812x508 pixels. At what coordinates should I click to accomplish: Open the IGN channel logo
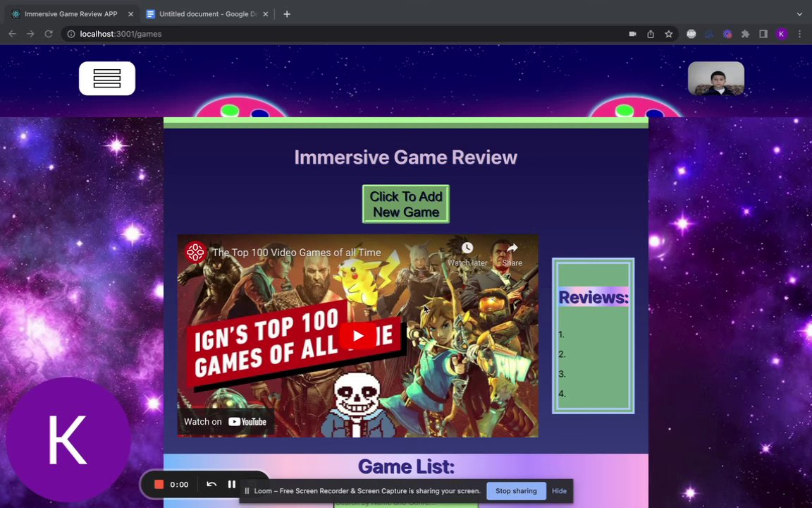click(x=195, y=253)
